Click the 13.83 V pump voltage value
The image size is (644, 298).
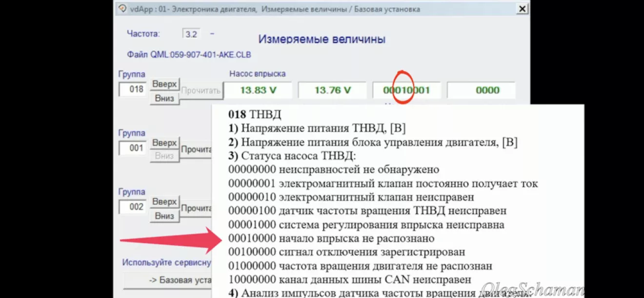pos(258,90)
